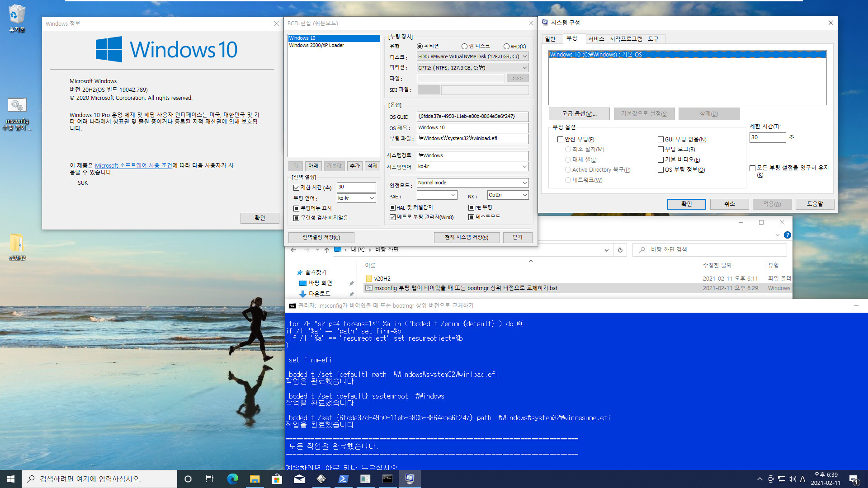Switch to the General tab in System Configuration
The width and height of the screenshot is (868, 488).
550,39
